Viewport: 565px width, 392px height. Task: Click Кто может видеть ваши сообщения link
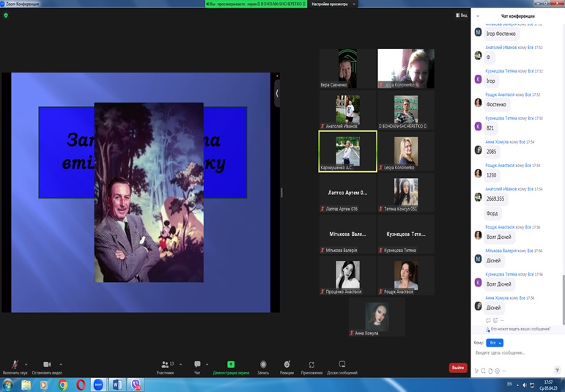pos(520,329)
